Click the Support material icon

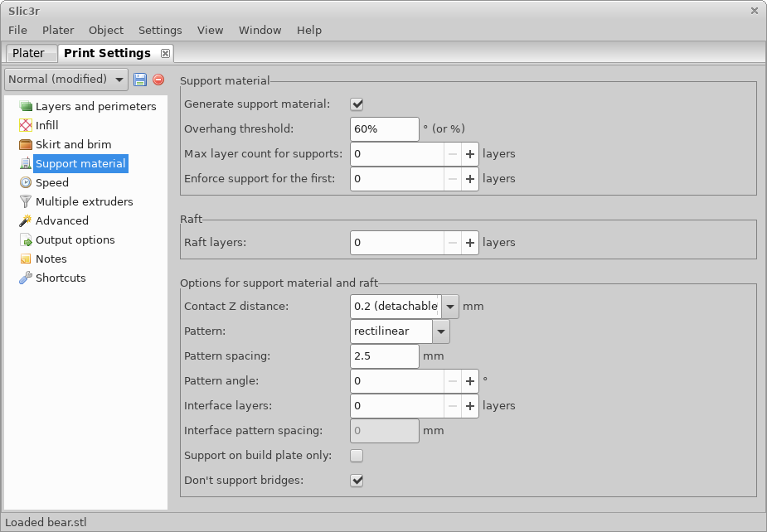point(26,163)
